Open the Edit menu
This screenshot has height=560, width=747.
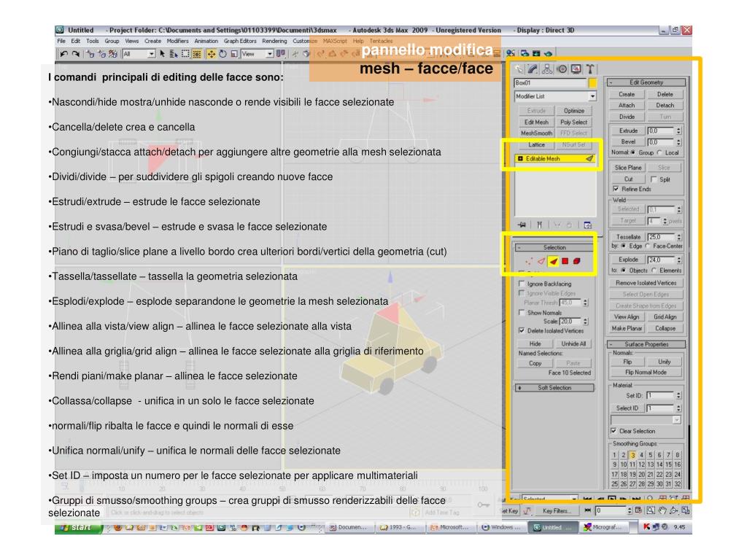[x=76, y=41]
